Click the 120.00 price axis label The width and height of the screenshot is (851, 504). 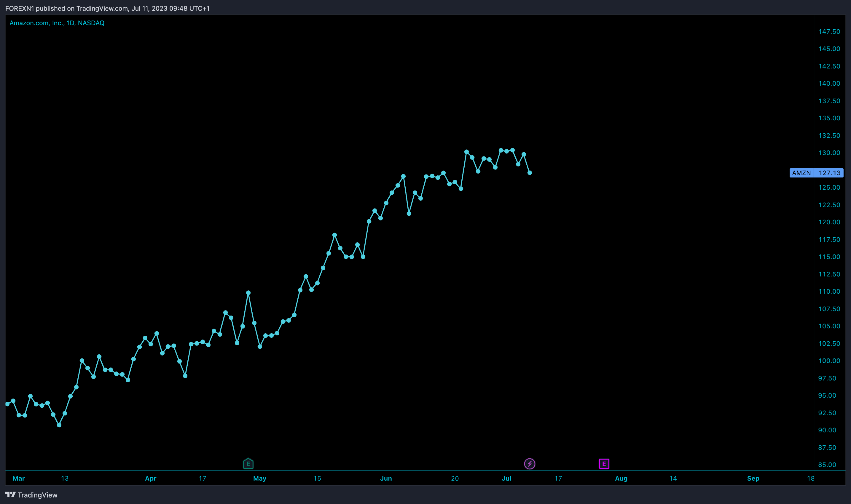[x=829, y=222]
